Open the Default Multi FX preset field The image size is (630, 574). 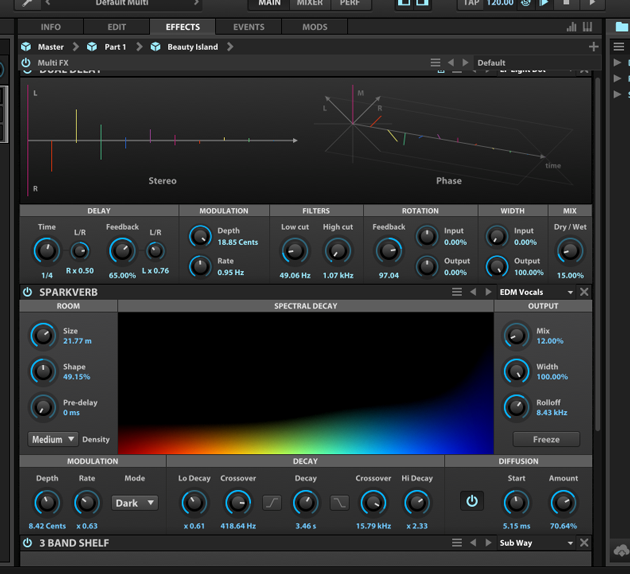[536, 63]
